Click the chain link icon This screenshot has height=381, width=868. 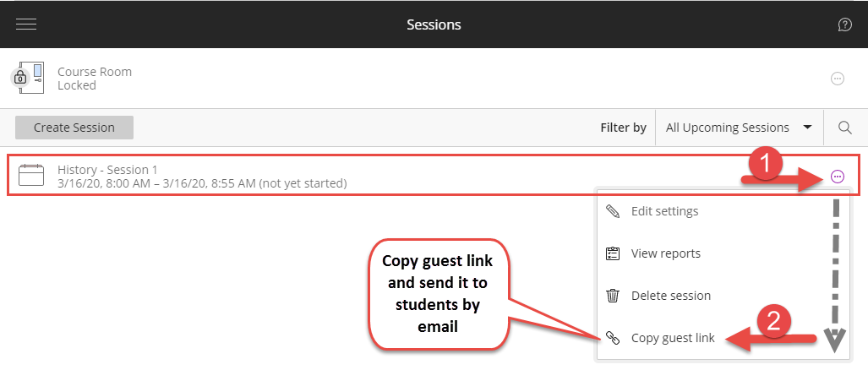point(614,338)
